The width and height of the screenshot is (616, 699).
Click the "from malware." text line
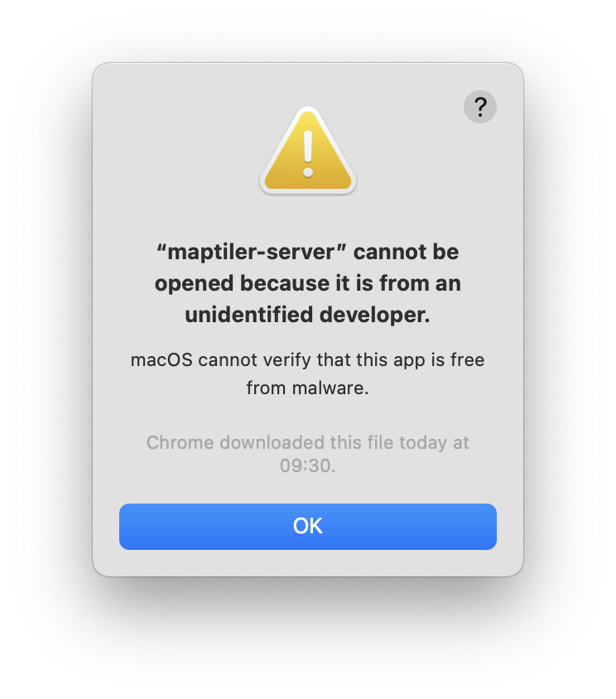(307, 388)
